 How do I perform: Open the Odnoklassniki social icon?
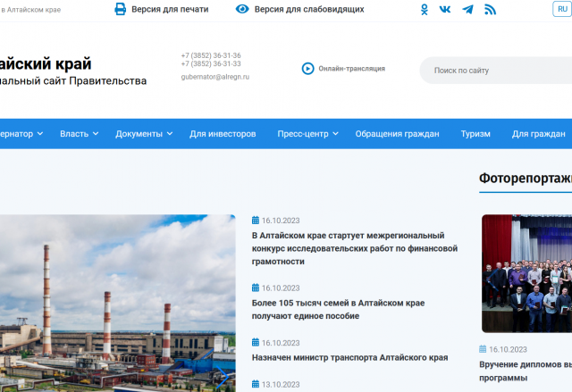pyautogui.click(x=425, y=10)
